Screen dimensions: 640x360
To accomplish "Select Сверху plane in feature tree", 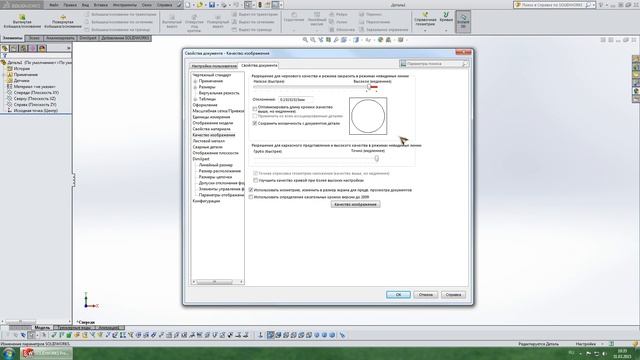I will pyautogui.click(x=34, y=98).
